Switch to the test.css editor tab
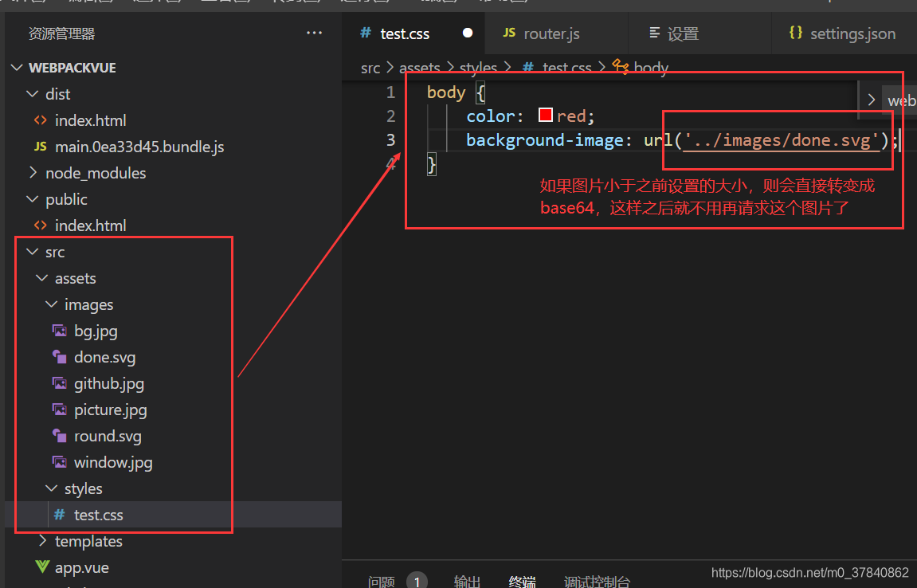The height and width of the screenshot is (588, 917). [x=413, y=33]
